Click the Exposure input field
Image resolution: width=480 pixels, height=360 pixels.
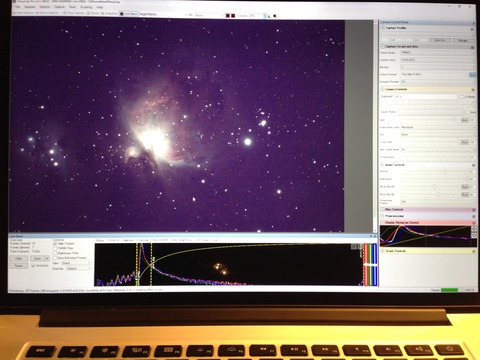(x=425, y=96)
